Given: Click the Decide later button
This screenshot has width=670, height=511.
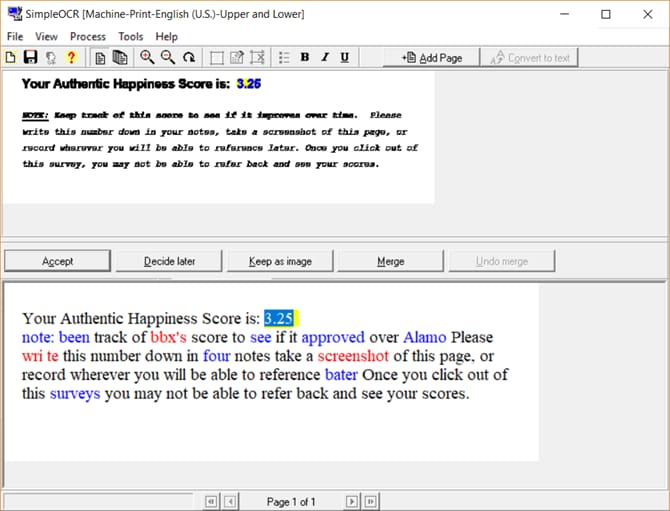Looking at the screenshot, I should tap(169, 262).
